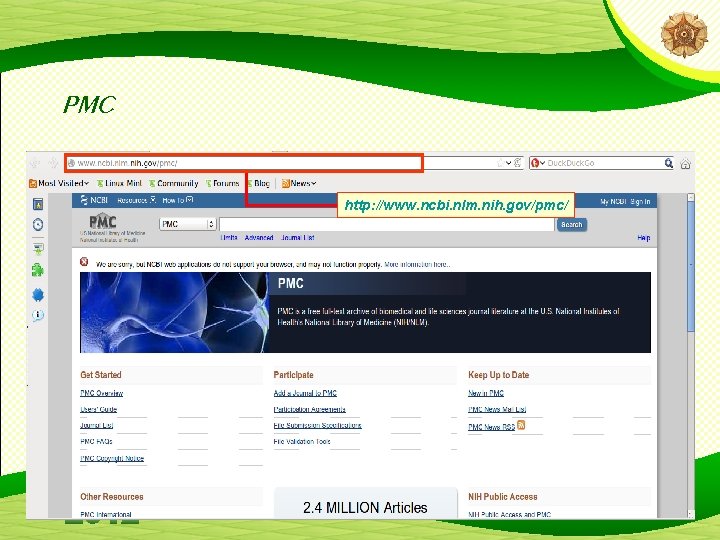Screen dimensions: 720x540
Task: Click the DuckDuckGo search field
Action: [604, 163]
